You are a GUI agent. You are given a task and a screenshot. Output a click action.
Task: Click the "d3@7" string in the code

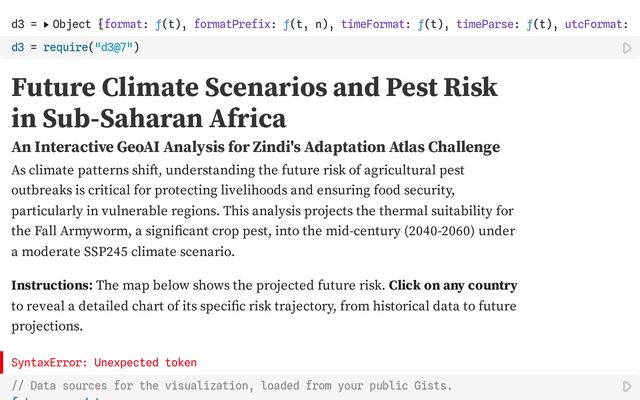[x=109, y=47]
